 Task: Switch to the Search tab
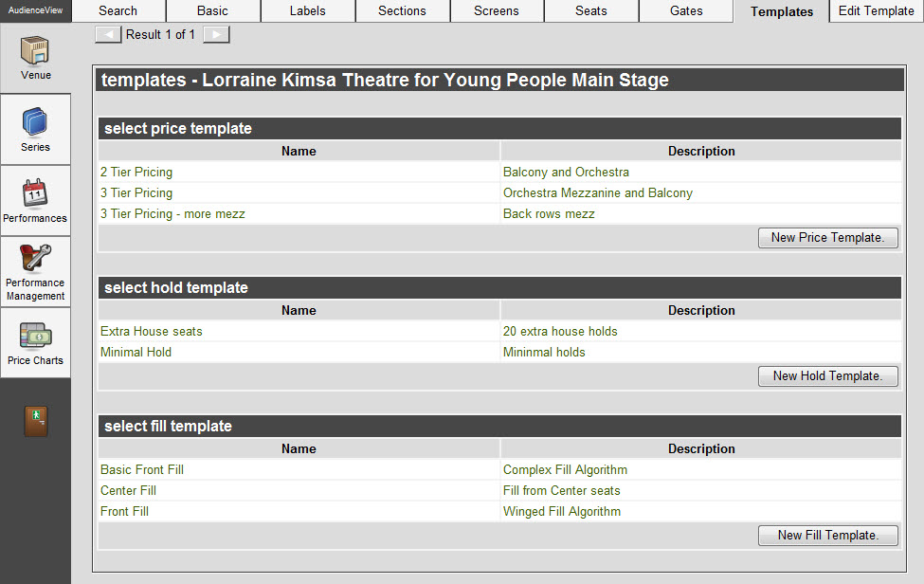pyautogui.click(x=118, y=10)
